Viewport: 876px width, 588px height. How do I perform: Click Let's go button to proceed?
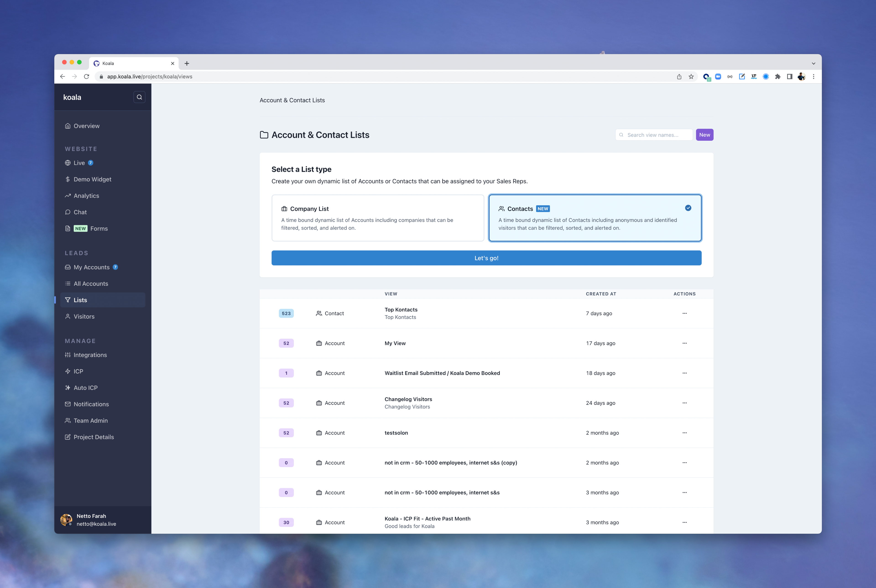tap(486, 257)
